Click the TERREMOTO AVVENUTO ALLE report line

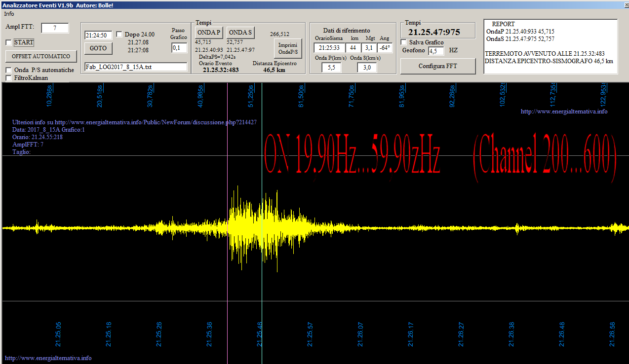(545, 53)
